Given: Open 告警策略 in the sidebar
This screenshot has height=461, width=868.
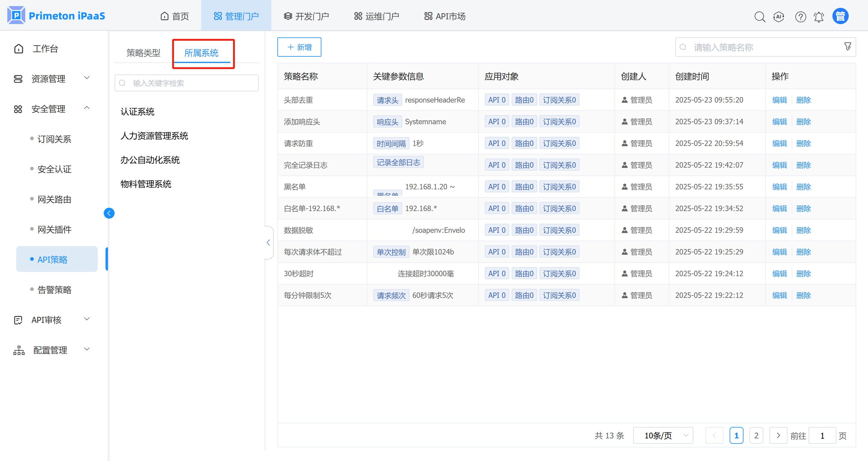Looking at the screenshot, I should pos(54,289).
